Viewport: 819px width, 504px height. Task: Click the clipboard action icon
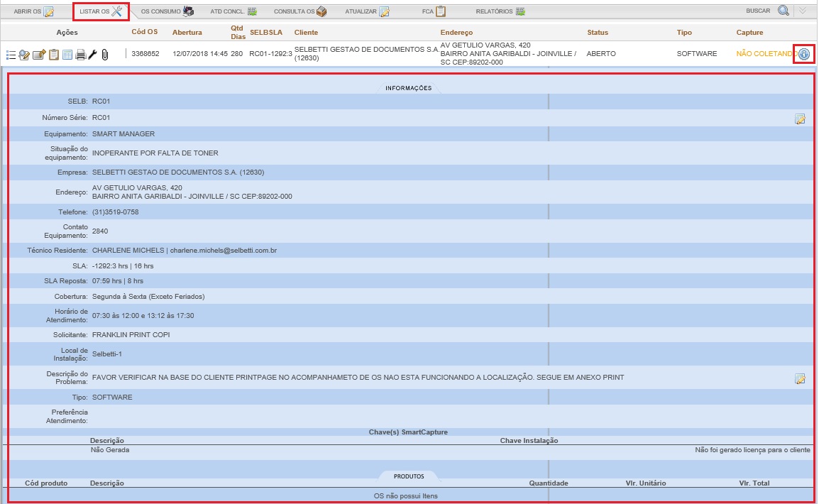(53, 55)
